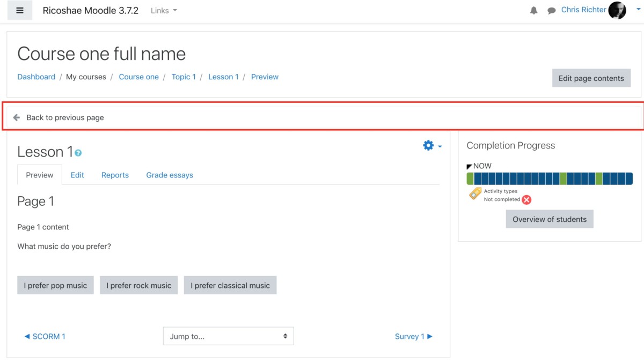Screen dimensions: 644x364
Task: Open Chris Richter user menu
Action: (x=583, y=10)
